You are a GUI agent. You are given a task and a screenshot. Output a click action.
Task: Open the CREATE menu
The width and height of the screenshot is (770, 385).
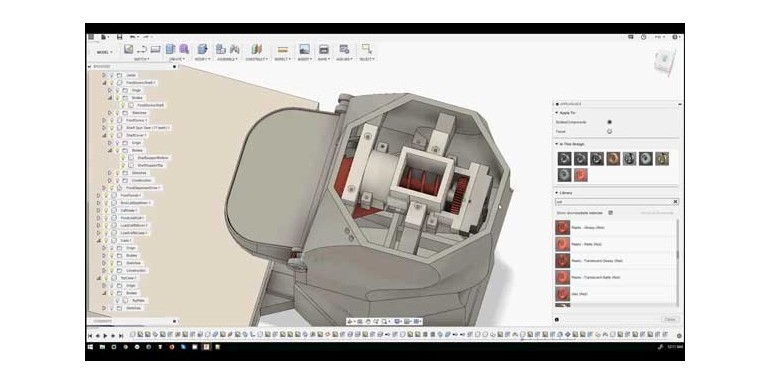(x=177, y=59)
